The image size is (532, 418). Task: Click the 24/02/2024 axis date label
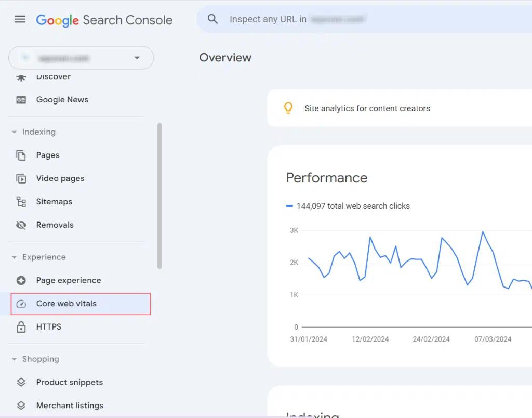coord(431,339)
